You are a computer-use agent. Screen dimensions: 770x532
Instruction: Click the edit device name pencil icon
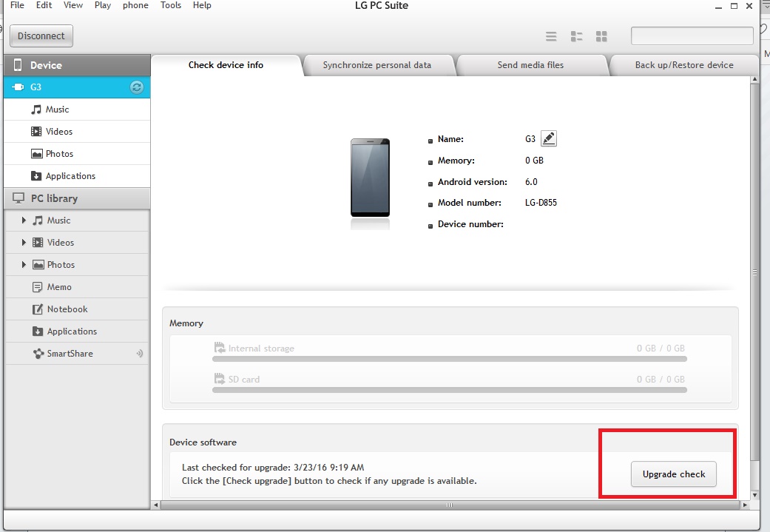pos(549,138)
